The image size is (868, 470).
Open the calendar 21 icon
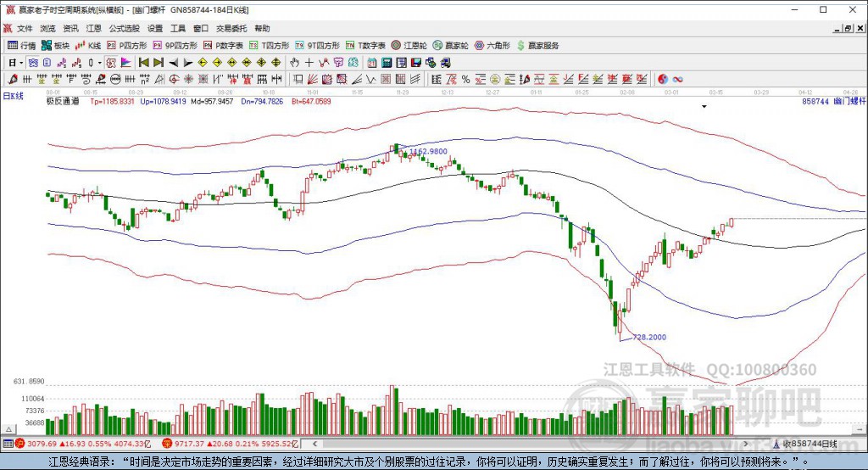[372, 63]
